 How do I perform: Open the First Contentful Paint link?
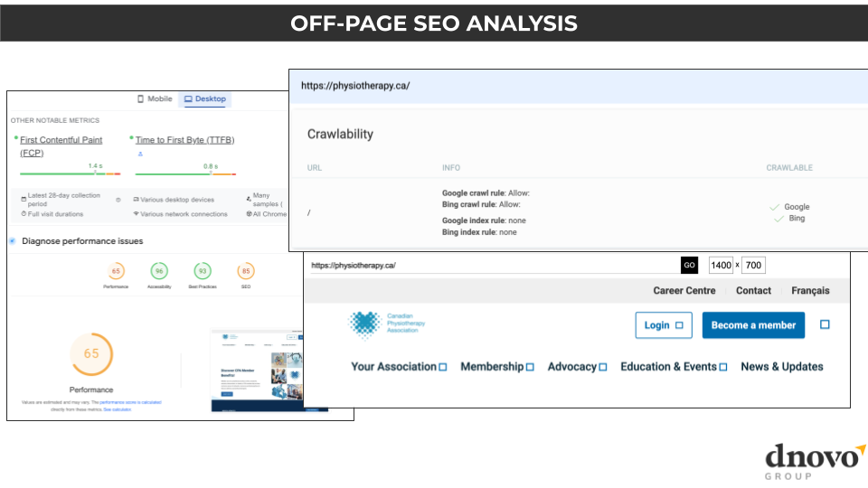(x=61, y=140)
